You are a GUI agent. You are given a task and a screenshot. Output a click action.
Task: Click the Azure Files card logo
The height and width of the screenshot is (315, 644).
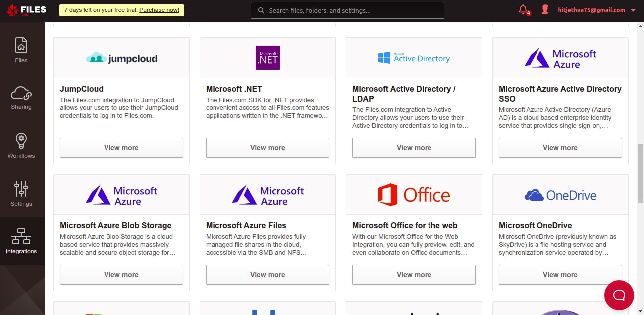click(x=268, y=195)
